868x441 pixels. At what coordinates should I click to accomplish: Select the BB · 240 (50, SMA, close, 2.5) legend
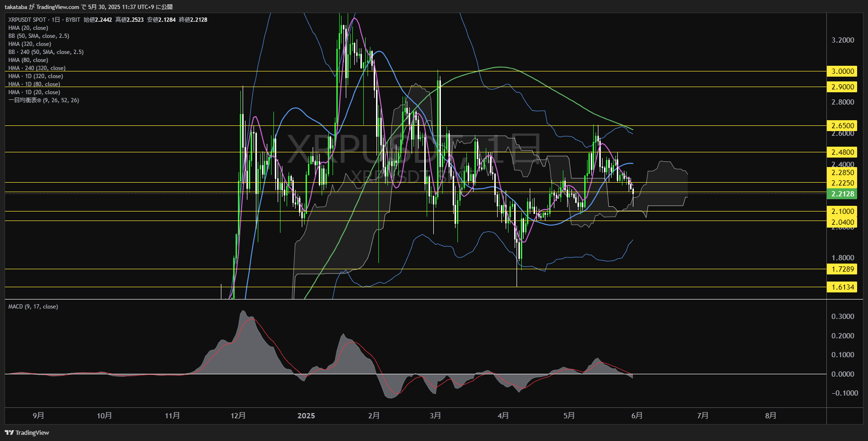click(x=46, y=52)
